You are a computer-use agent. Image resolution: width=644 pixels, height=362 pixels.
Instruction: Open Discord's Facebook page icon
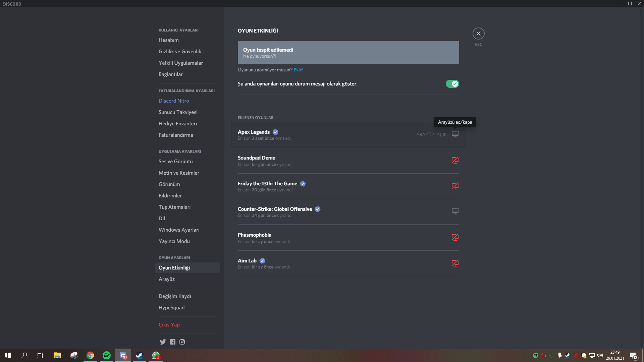point(173,342)
